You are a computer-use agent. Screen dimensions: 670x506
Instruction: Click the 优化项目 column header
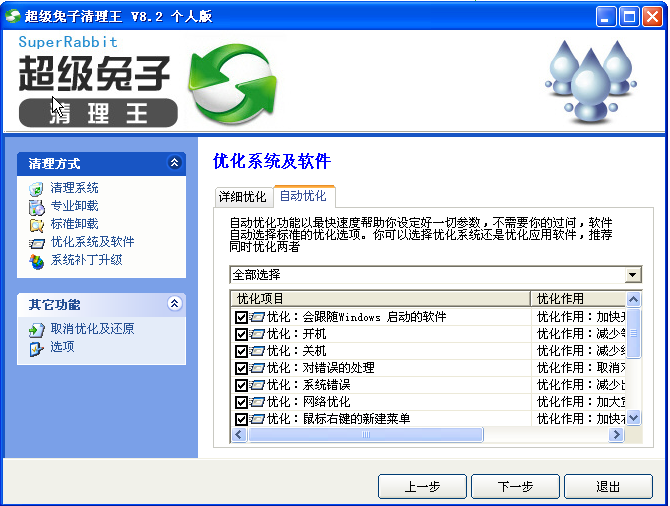click(380, 298)
